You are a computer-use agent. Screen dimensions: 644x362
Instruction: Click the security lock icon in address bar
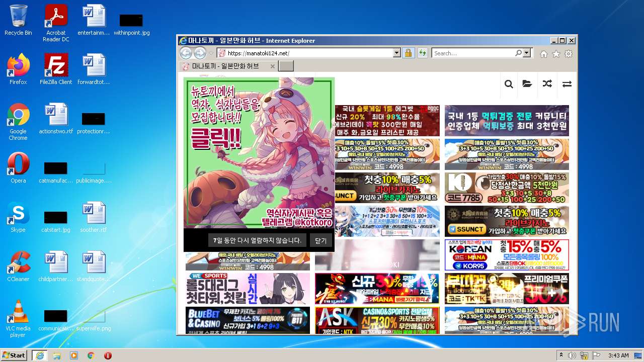tap(408, 53)
